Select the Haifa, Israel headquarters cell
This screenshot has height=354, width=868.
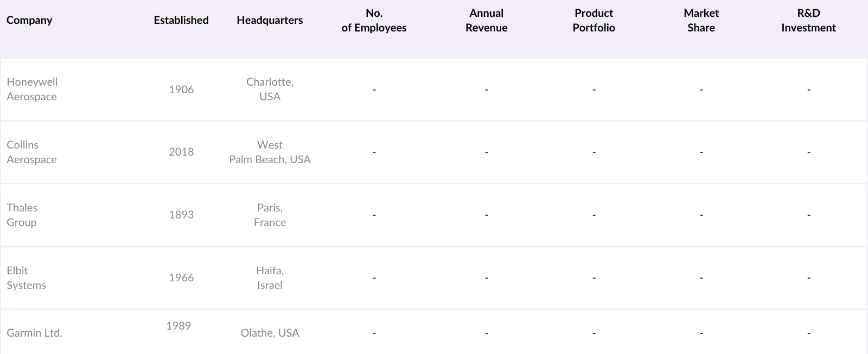[x=270, y=278]
